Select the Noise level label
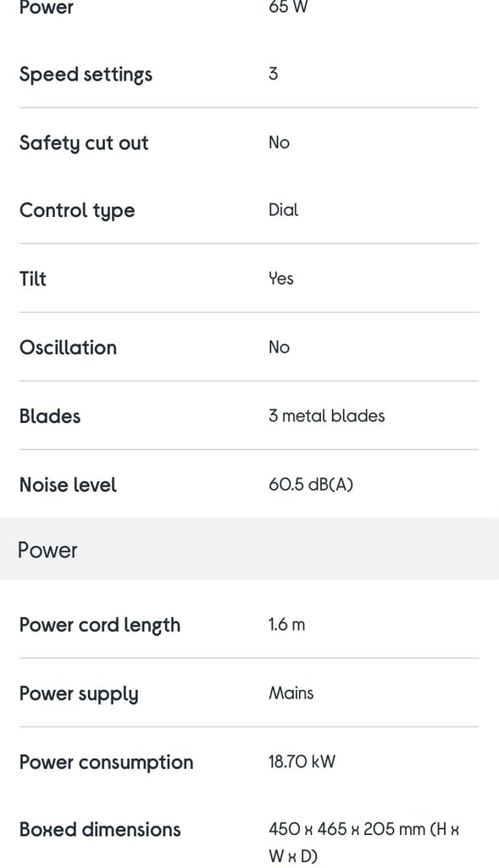 point(68,485)
